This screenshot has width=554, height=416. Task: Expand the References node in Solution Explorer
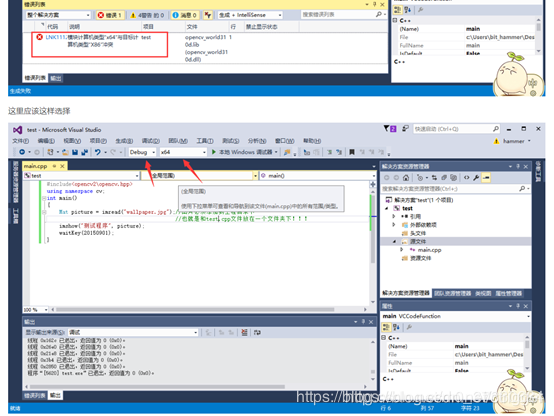(x=394, y=216)
